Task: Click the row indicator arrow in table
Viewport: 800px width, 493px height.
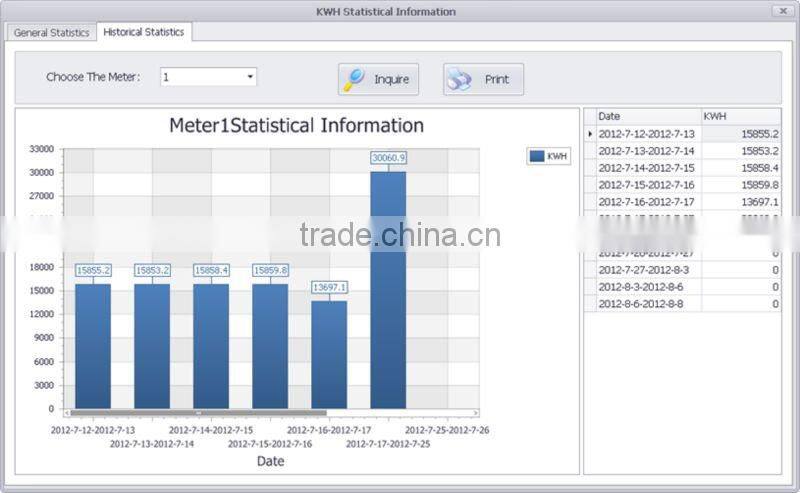Action: point(590,134)
